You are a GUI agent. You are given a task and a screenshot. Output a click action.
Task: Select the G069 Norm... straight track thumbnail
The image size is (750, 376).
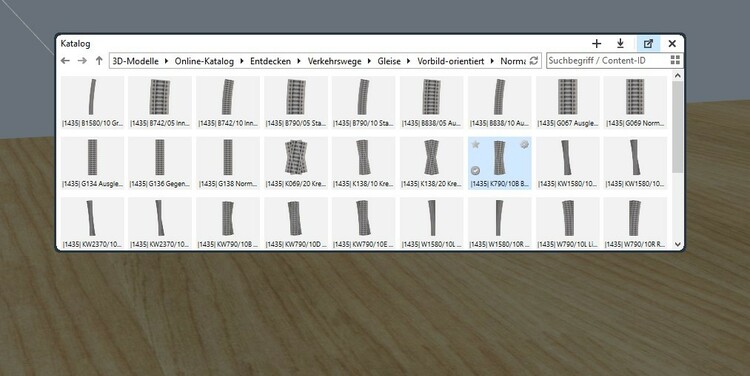[x=636, y=102]
